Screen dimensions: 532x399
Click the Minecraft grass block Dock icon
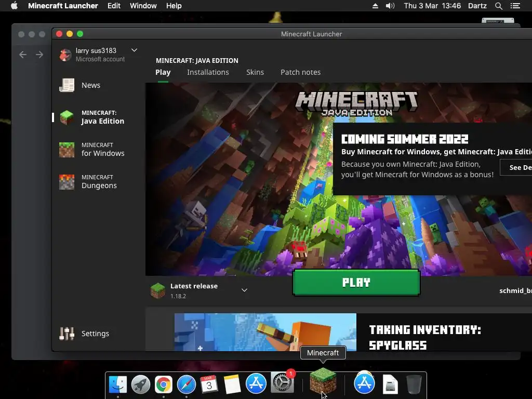click(323, 382)
